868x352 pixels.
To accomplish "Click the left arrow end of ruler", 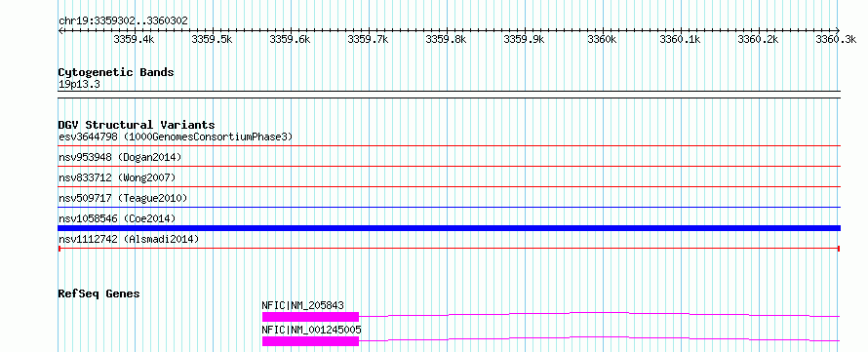I will [x=60, y=31].
